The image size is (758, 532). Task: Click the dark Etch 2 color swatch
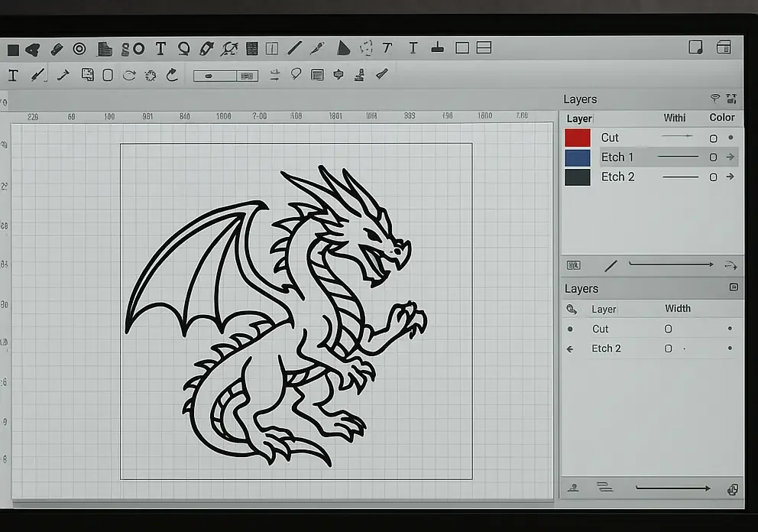[x=578, y=177]
